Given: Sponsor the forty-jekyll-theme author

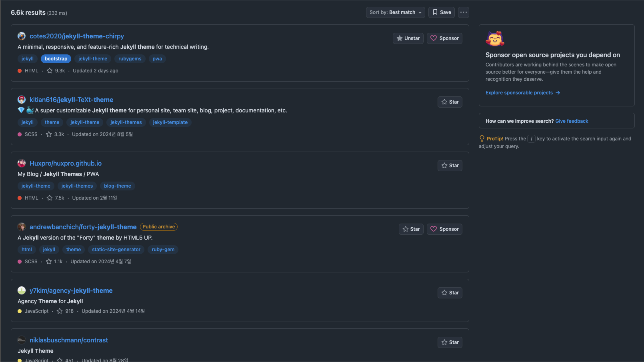Looking at the screenshot, I should click(444, 229).
